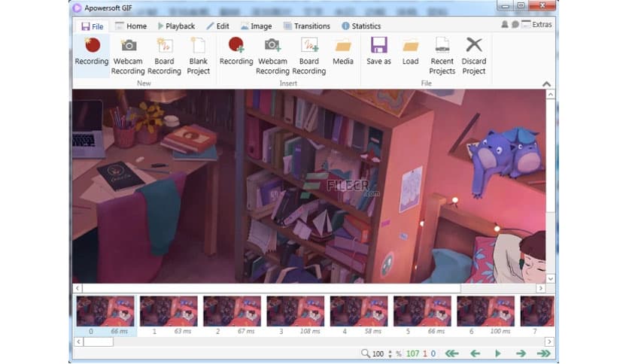This screenshot has height=364, width=629.
Task: Open the Extras menu
Action: (536, 25)
